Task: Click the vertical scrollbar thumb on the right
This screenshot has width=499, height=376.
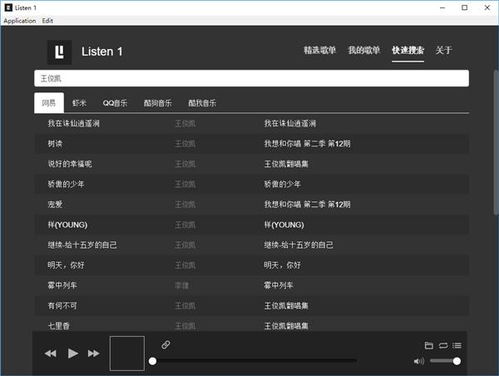Action: [496, 142]
